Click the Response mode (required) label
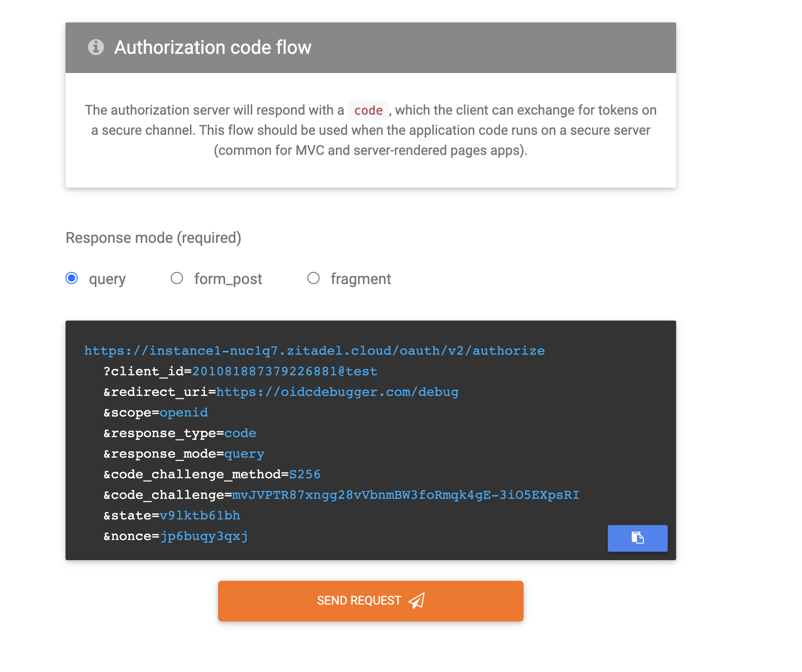This screenshot has height=672, width=802. (153, 238)
